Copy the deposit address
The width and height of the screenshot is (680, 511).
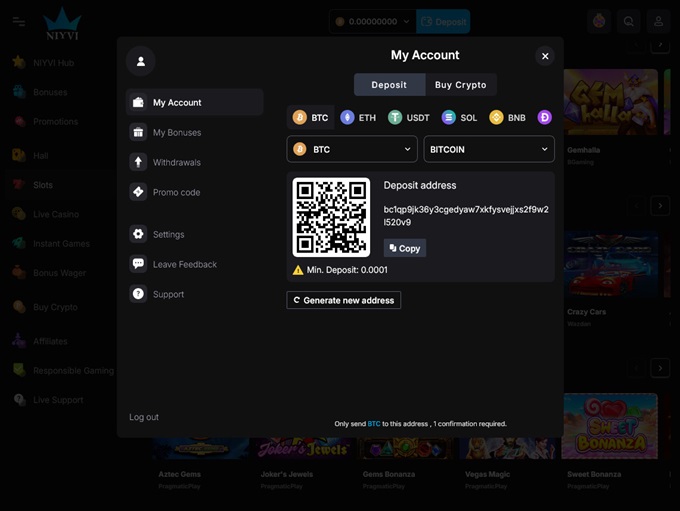[x=405, y=248]
